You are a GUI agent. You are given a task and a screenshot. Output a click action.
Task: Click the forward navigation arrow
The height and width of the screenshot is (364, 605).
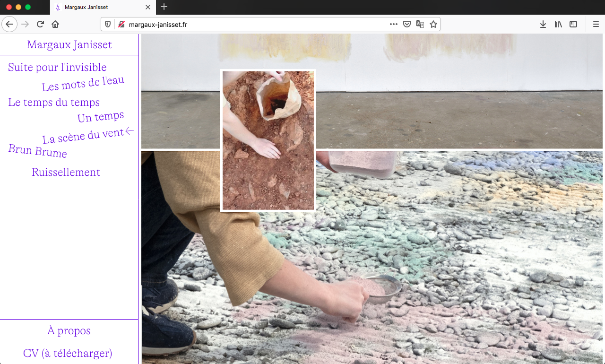(25, 24)
